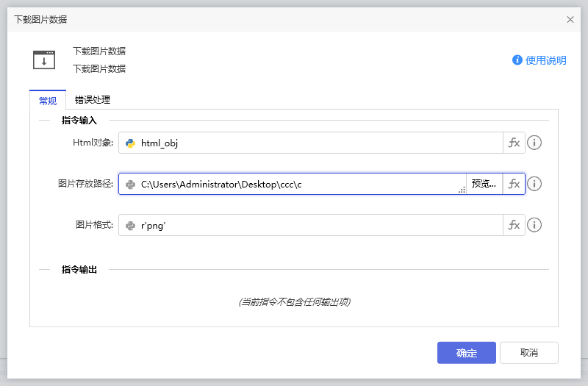This screenshot has height=386, width=588.
Task: Focus the r'png' image format field
Action: point(316,226)
